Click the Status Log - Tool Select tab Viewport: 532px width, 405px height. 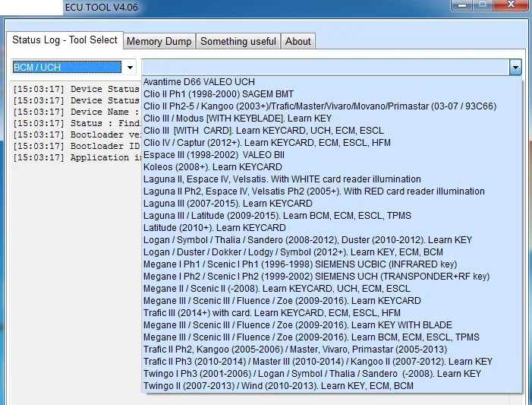(x=65, y=40)
